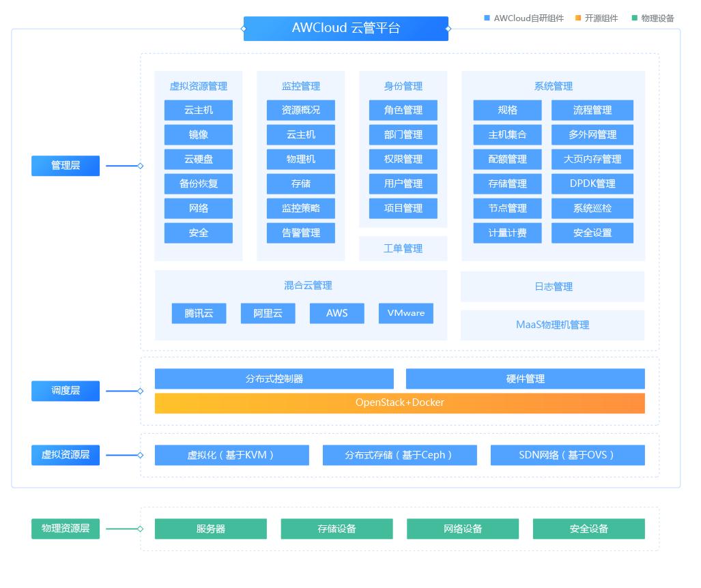The width and height of the screenshot is (701, 588).
Task: Open 虚拟化（基于KVM） in 虚拟资源层
Action: point(231,455)
